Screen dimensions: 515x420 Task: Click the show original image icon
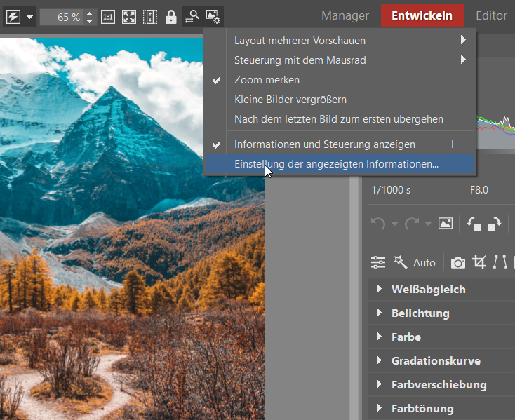pyautogui.click(x=445, y=224)
